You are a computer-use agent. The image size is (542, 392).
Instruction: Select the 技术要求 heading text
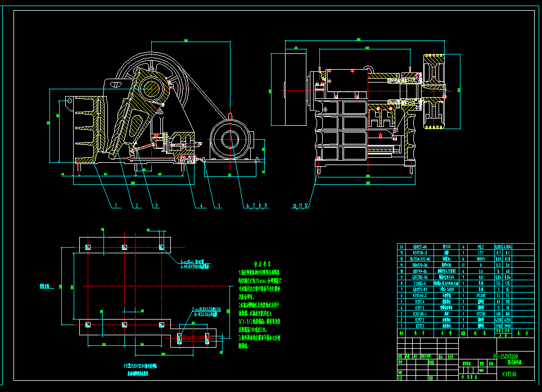coord(263,265)
